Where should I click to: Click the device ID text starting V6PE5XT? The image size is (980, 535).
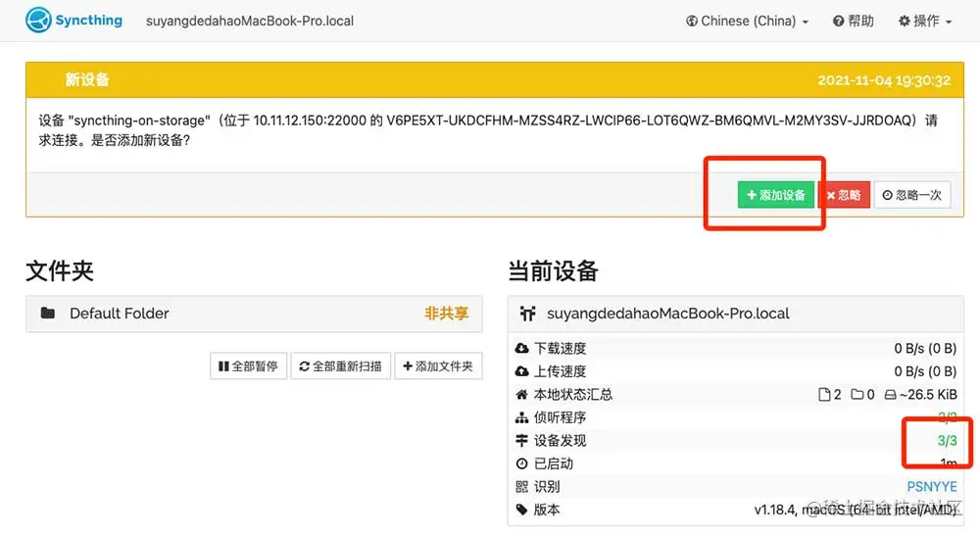click(651, 121)
